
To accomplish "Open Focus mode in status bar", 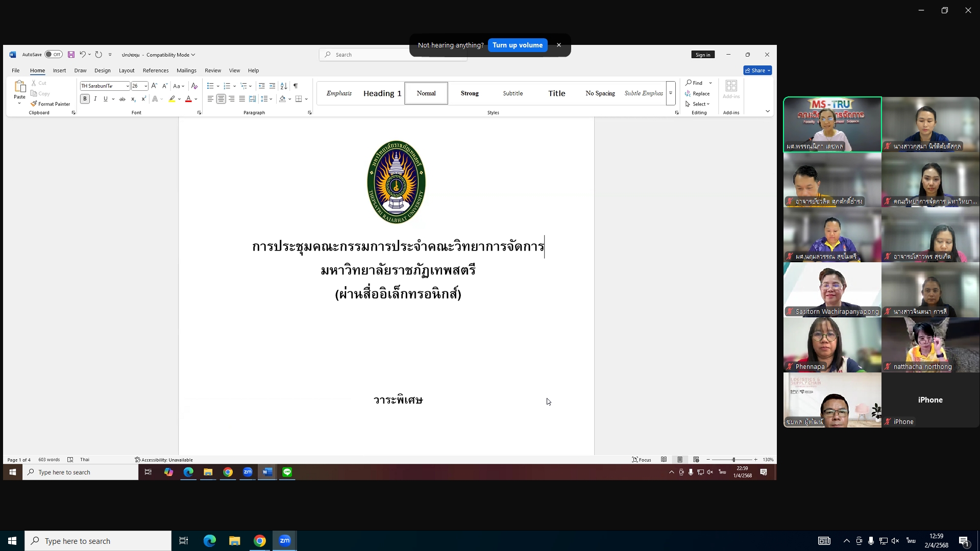I will (x=642, y=460).
